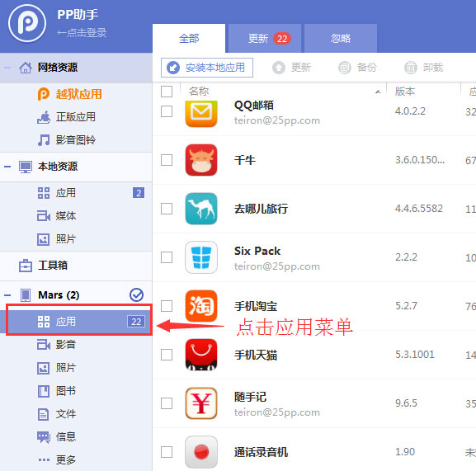
Task: Click the PP助手 logo icon
Action: point(27,23)
